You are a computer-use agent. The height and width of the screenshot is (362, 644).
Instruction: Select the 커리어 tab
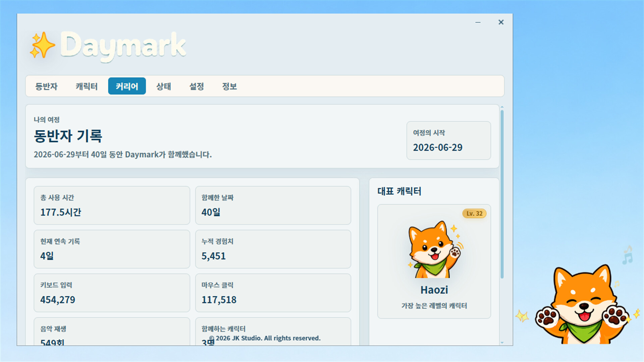click(127, 86)
